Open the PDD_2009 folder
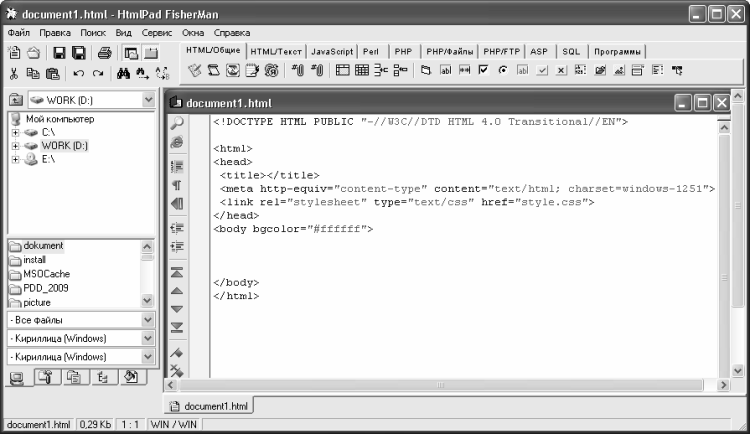750x434 pixels. (x=46, y=288)
